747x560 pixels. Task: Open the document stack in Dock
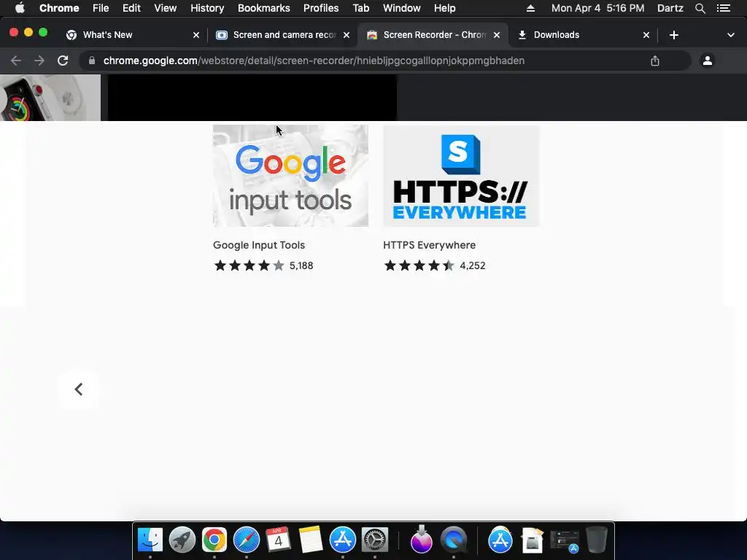[532, 540]
